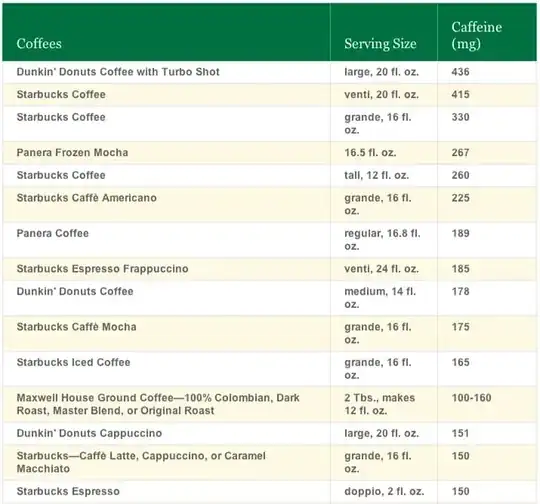The width and height of the screenshot is (540, 504).
Task: Select 'Starbucks Iced Coffee' name
Action: (73, 362)
